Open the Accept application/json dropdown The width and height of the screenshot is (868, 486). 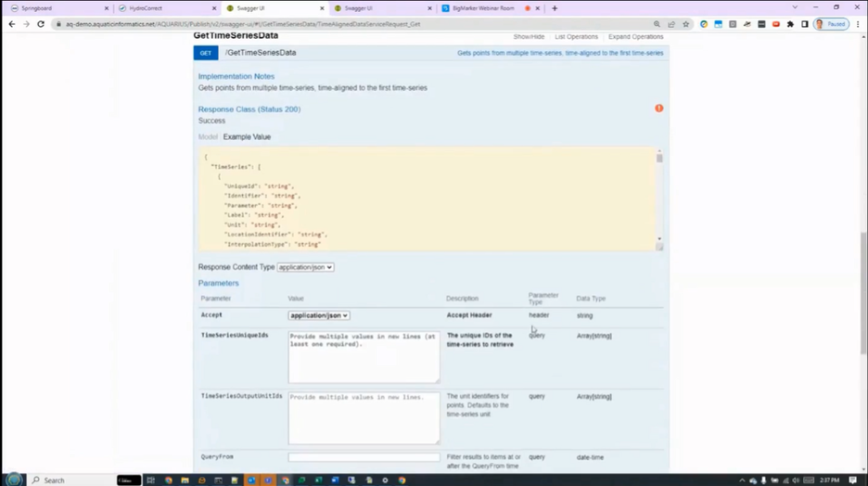[x=319, y=315]
